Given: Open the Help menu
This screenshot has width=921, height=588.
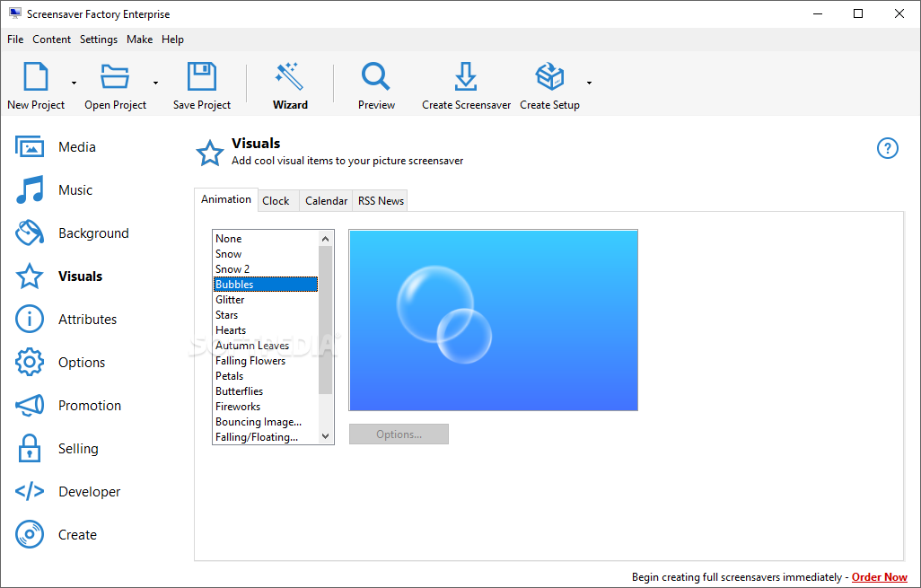Looking at the screenshot, I should (172, 39).
